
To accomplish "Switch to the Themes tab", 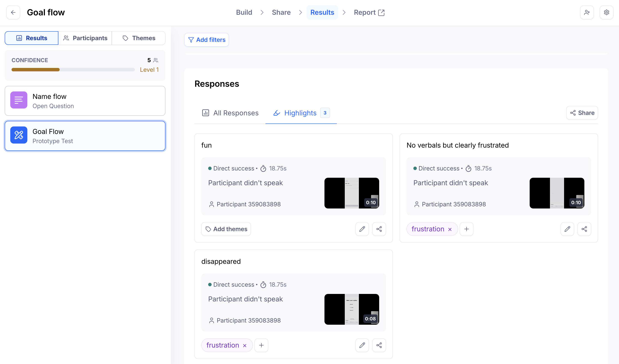I will (139, 38).
